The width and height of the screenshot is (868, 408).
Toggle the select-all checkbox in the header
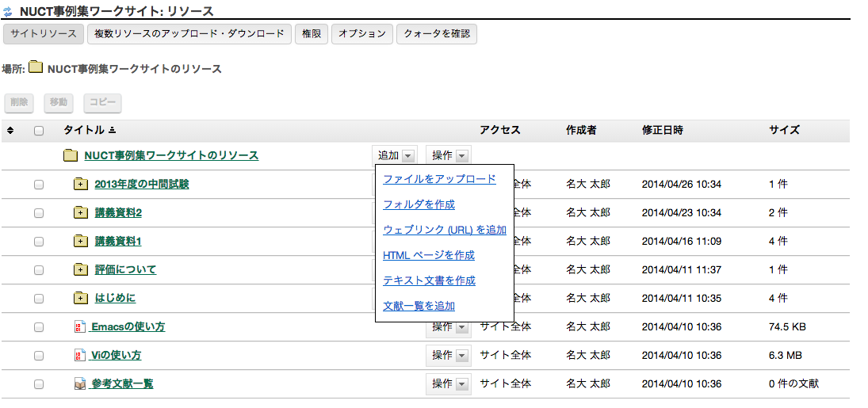coord(39,131)
